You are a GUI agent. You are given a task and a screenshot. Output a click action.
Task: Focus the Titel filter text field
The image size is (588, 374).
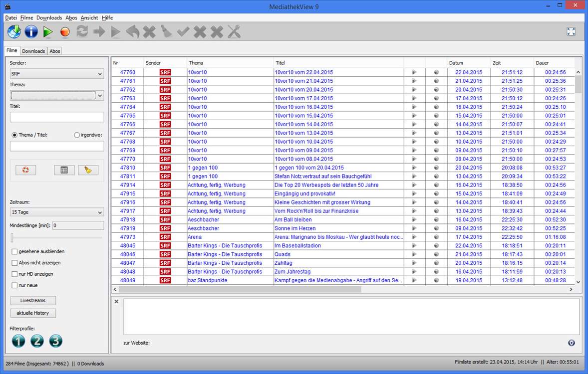point(56,117)
